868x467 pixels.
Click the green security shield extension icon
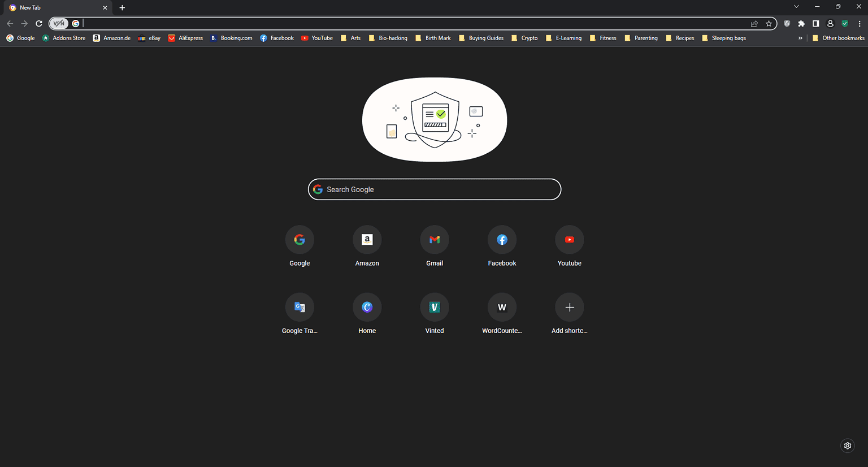coord(845,24)
